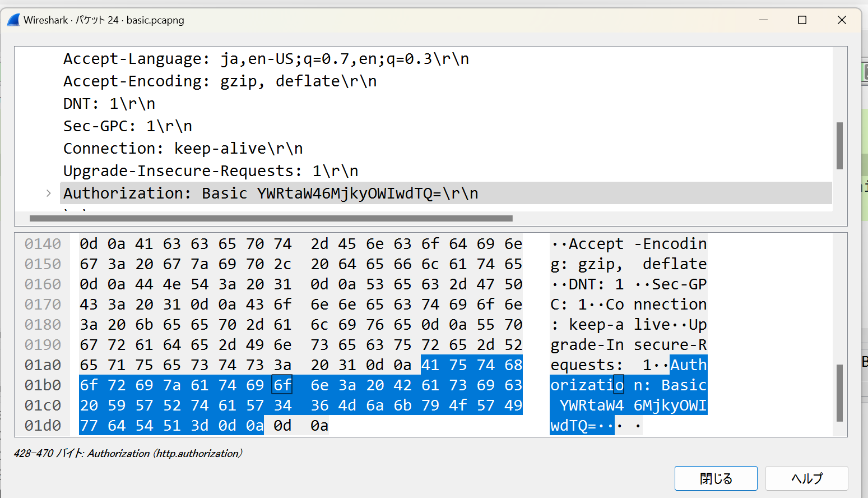This screenshot has width=868, height=498.
Task: Click the 0160 offset label
Action: click(x=43, y=284)
